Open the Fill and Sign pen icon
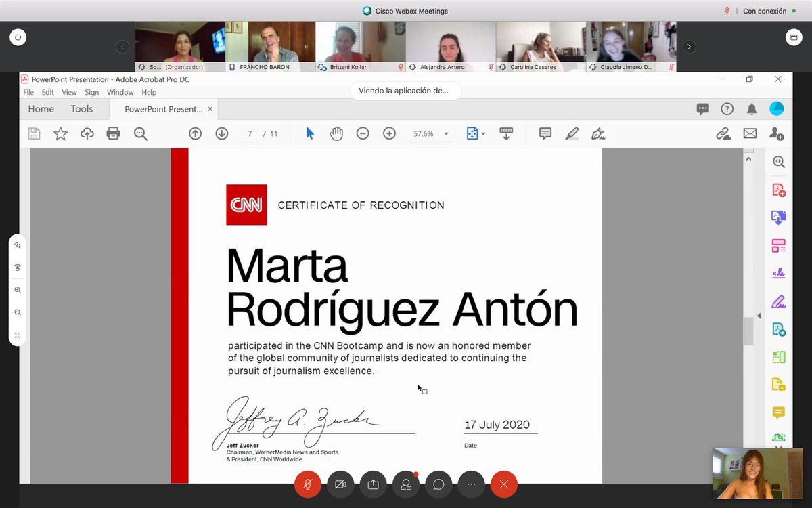Image resolution: width=812 pixels, height=508 pixels. [598, 133]
